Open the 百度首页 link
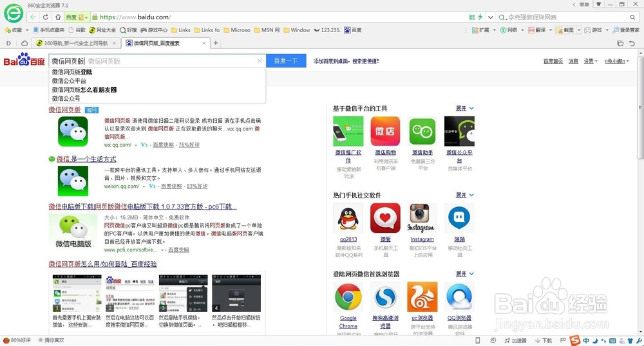The height and width of the screenshot is (346, 644). pos(553,61)
